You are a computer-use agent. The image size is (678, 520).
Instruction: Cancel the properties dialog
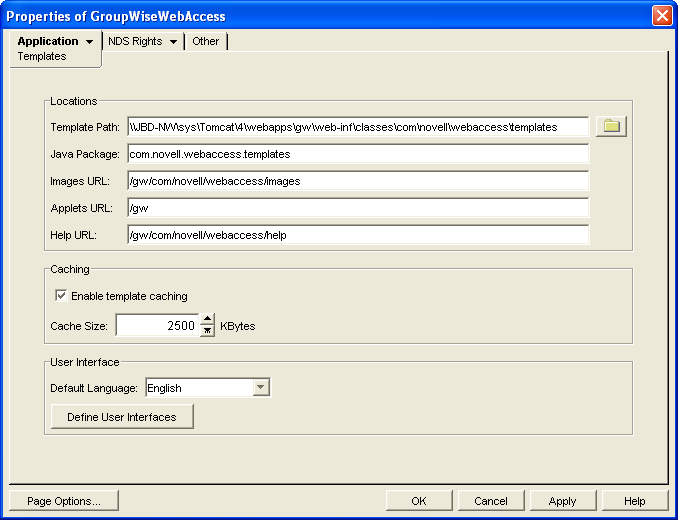coord(490,501)
